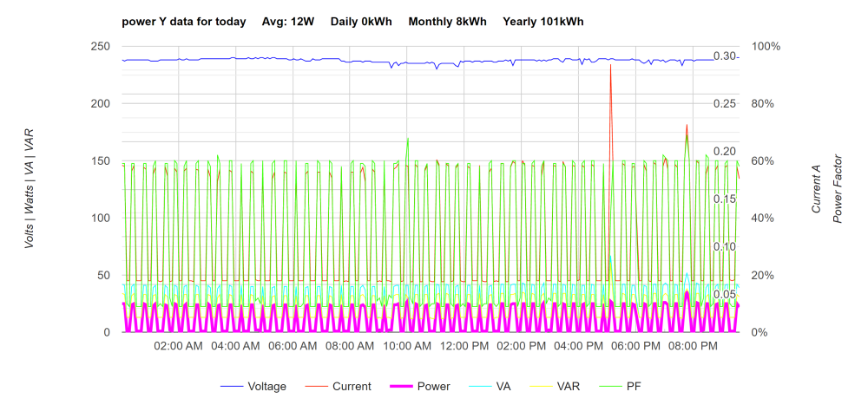
Task: Click the blue Voltage legend line marker
Action: coord(232,386)
